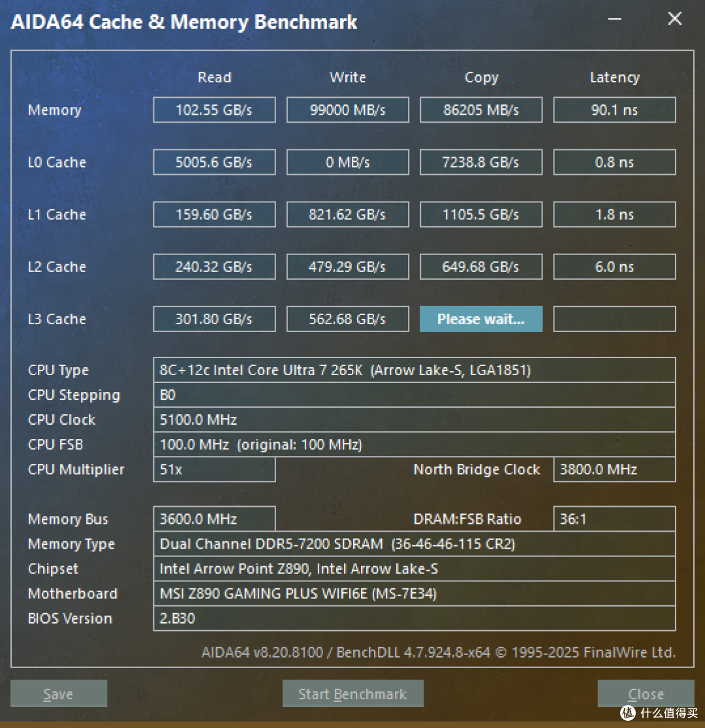The height and width of the screenshot is (728, 705).
Task: Click the CPU Clock label
Action: point(61,419)
